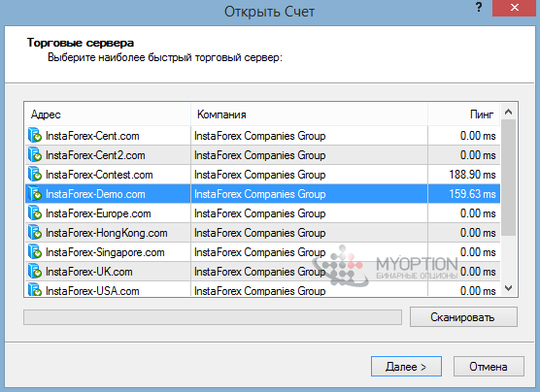Select the InstaForex-Demo.com server address
The width and height of the screenshot is (540, 392).
[95, 194]
